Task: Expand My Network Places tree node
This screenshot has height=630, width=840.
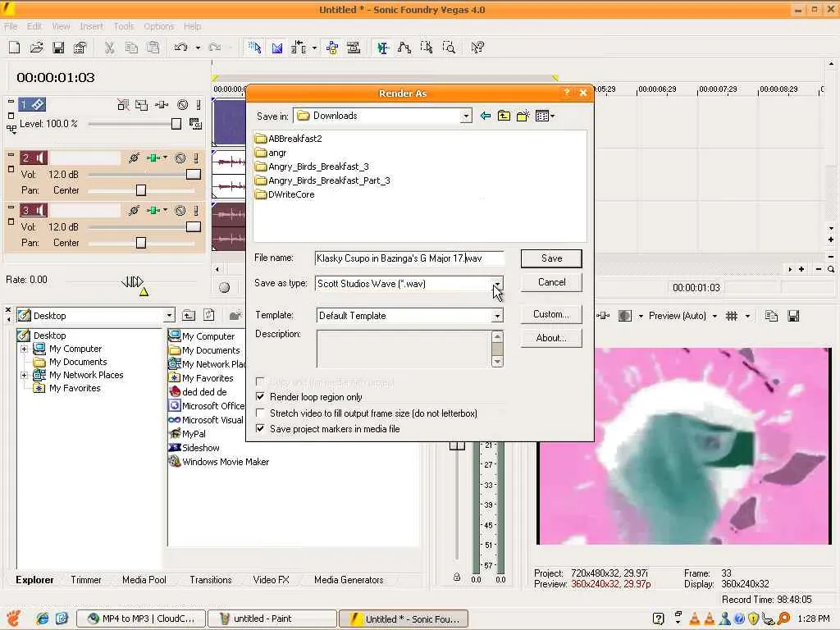Action: tap(24, 375)
